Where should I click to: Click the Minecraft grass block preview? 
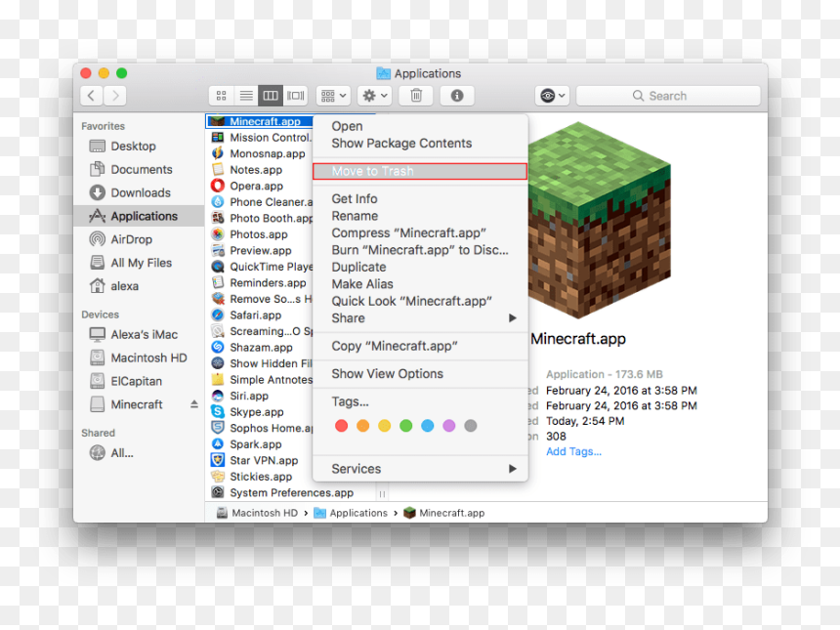(600, 220)
